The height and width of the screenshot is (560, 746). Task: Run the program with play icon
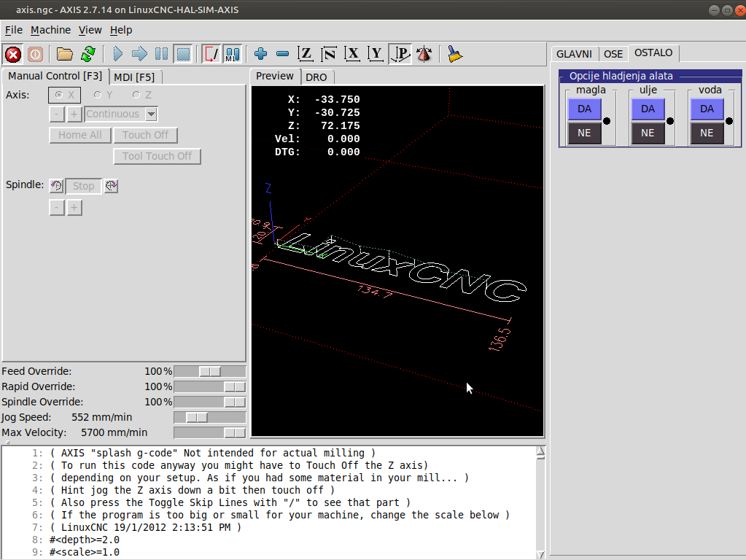click(x=117, y=54)
